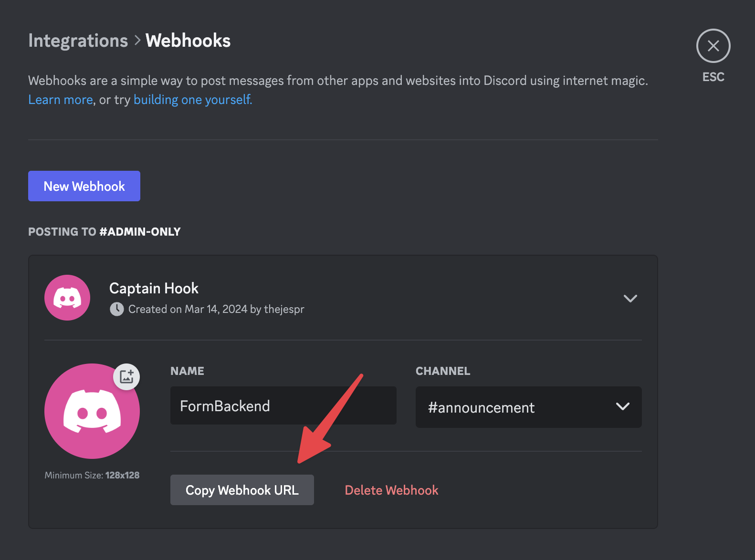
Task: Click Copy Webhook URL
Action: click(x=242, y=490)
